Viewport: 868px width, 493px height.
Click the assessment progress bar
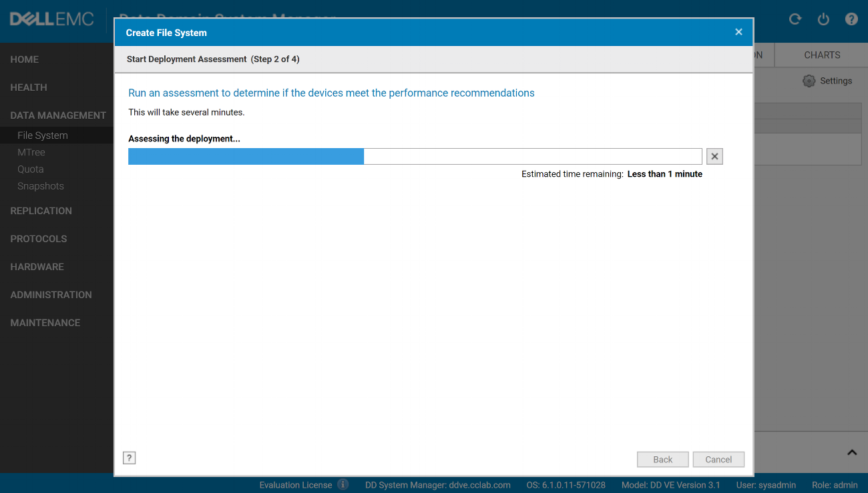415,156
